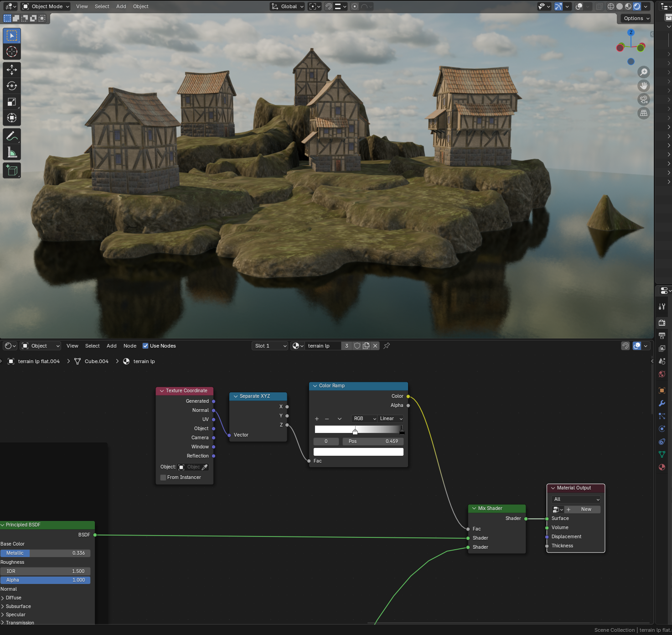
Task: Open the Global transform orientation dropdown
Action: 287,6
